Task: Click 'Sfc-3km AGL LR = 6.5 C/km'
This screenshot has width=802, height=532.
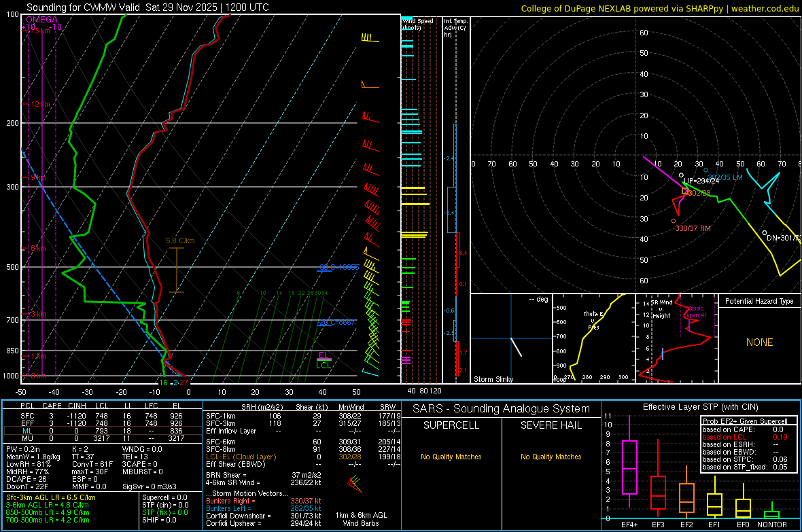Action: click(51, 497)
